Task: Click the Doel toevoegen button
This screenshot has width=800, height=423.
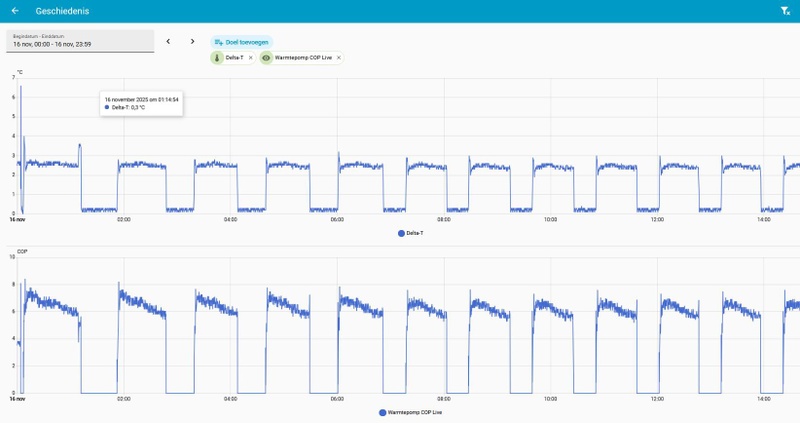Action: 241,42
